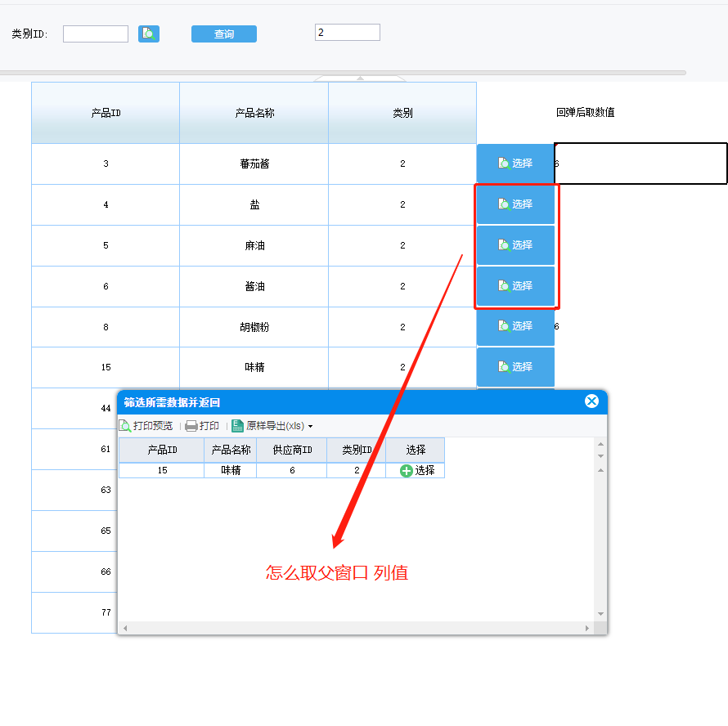This screenshot has height=726, width=728.
Task: Click the popup horizontal scrollbar right arrow
Action: click(x=587, y=628)
